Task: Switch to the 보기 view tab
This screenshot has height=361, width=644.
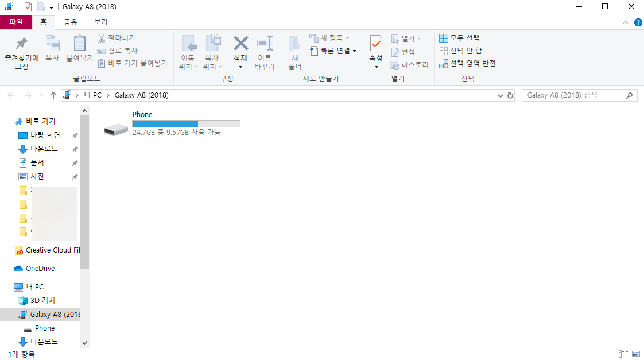Action: (100, 22)
